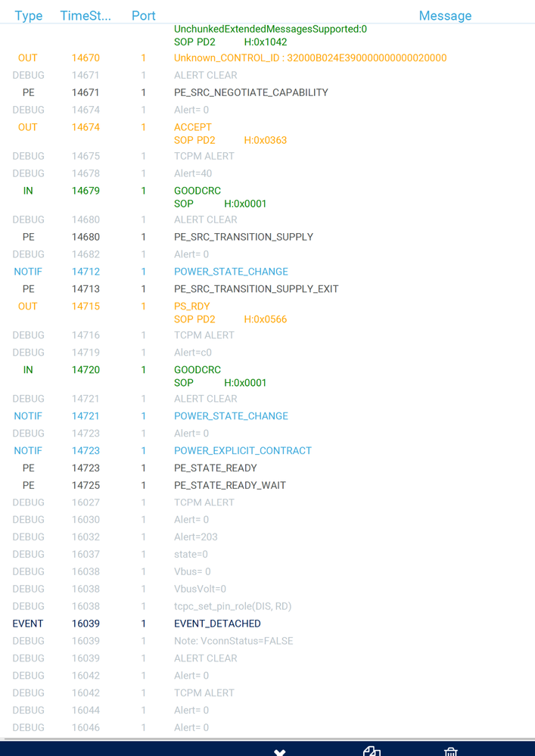Sort by the Type column header

coord(29,15)
